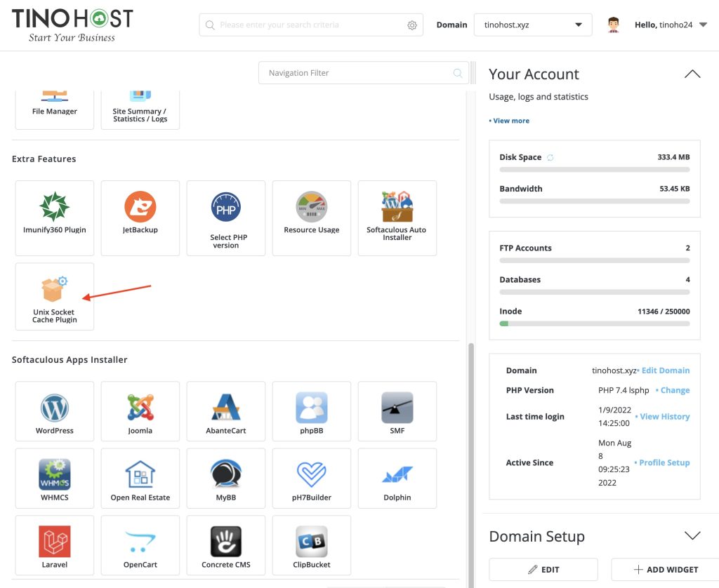Launch JetBackup
The height and width of the screenshot is (588, 719).
(x=140, y=218)
